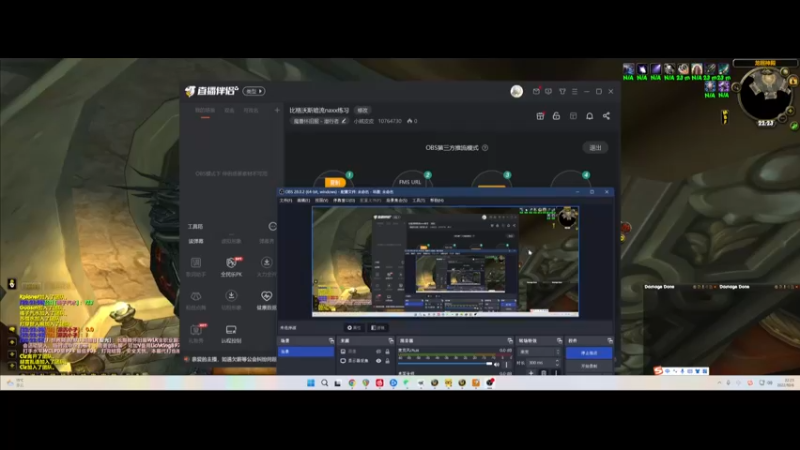
Task: Switch to the 弹幕秀 toolbox tab
Action: click(266, 241)
